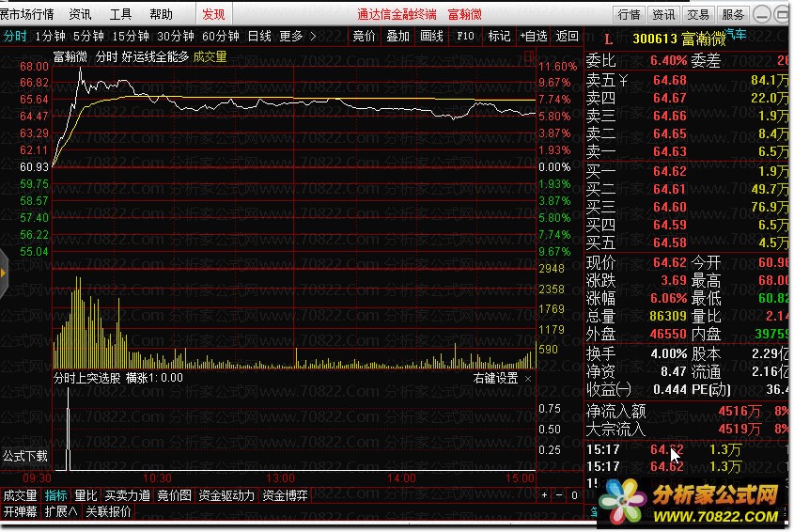The width and height of the screenshot is (794, 532).
Task: Open the 工具 menu
Action: (x=120, y=14)
